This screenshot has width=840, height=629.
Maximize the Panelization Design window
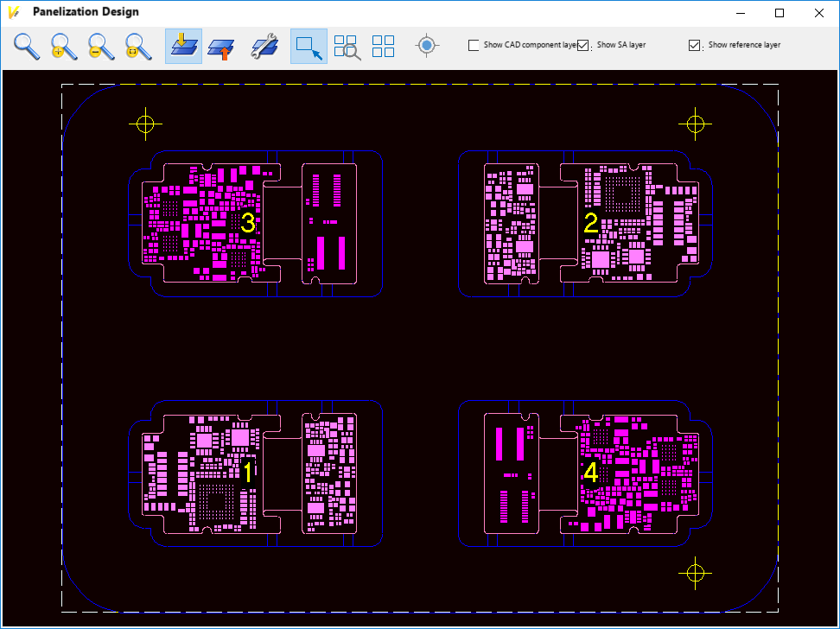tap(780, 13)
